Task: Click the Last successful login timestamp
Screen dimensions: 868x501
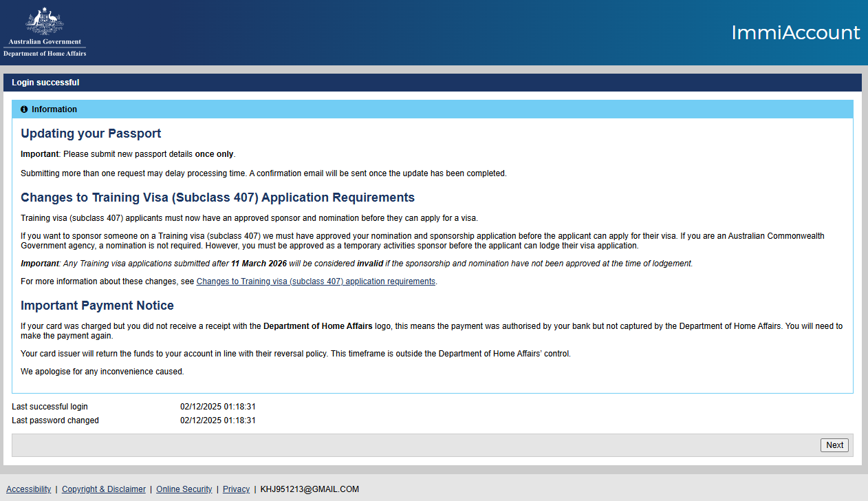Action: coord(218,407)
